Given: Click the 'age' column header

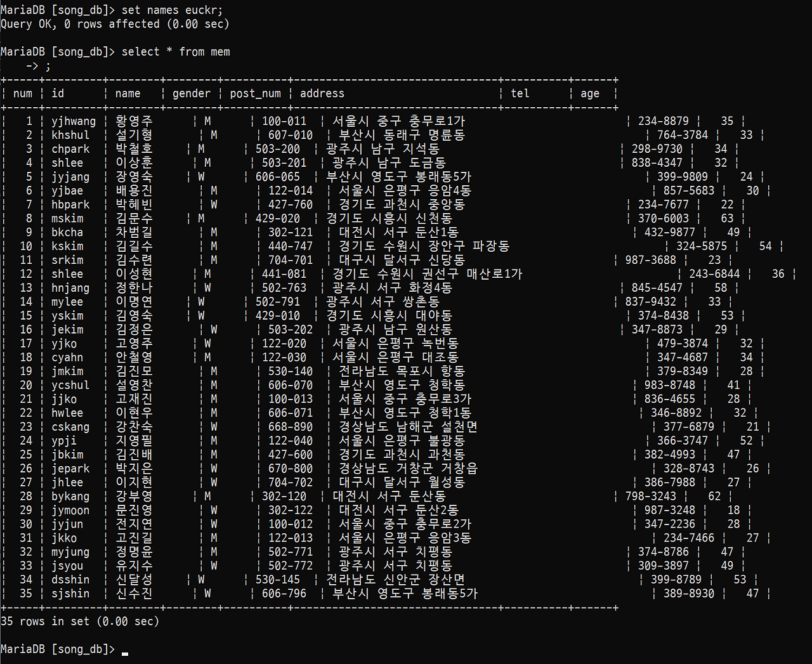Looking at the screenshot, I should pos(589,94).
